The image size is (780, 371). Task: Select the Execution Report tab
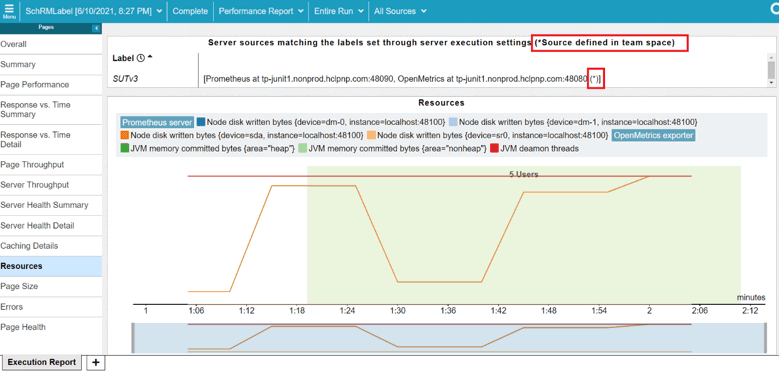click(x=42, y=362)
